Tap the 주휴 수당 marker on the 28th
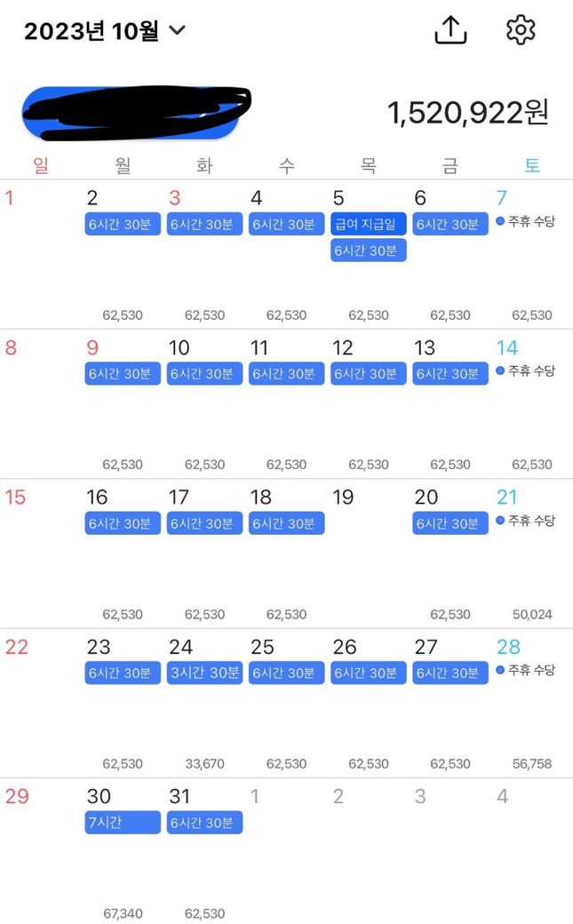573x924 pixels. [525, 669]
